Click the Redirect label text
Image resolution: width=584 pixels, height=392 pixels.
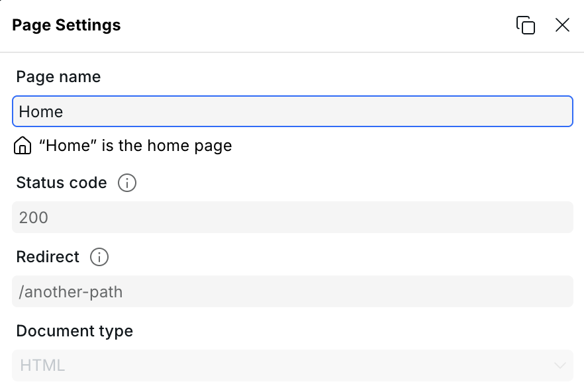[47, 257]
